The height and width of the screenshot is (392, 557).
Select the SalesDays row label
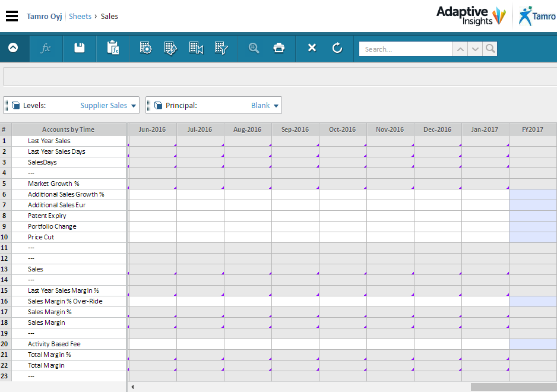tap(42, 162)
